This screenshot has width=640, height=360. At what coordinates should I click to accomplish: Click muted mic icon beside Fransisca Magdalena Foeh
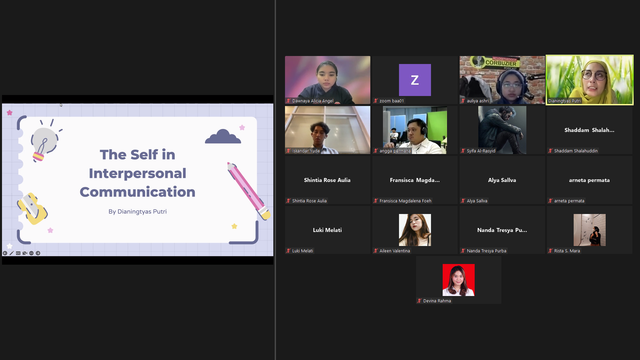click(x=376, y=201)
